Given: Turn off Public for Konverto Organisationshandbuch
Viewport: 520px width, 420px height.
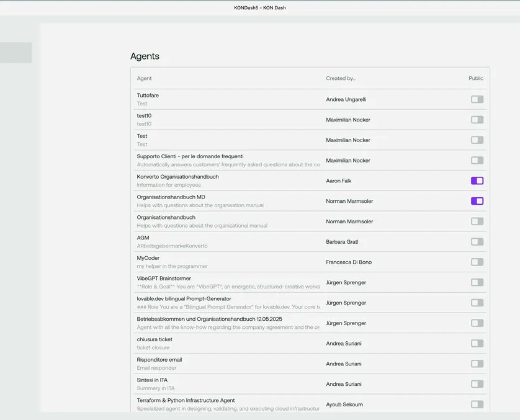Looking at the screenshot, I should 477,181.
